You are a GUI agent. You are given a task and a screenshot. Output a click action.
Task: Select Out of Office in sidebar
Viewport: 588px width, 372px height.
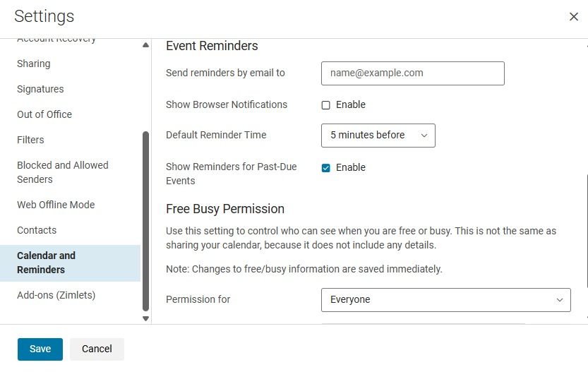(44, 114)
